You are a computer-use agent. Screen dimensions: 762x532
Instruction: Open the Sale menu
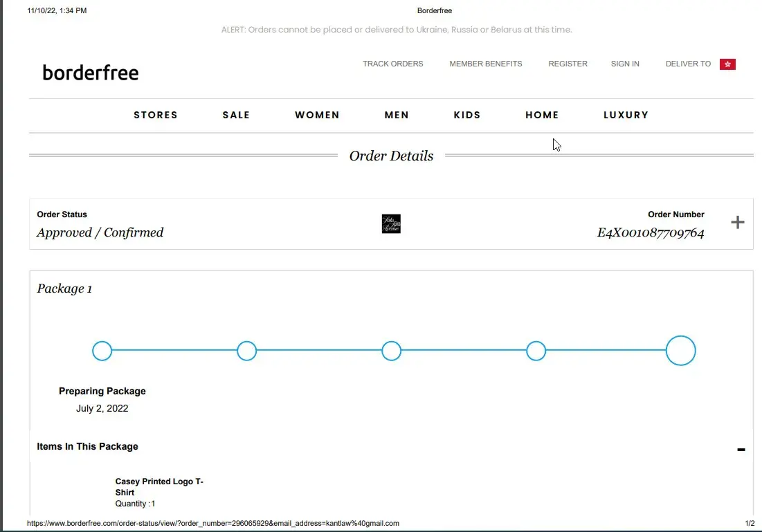coord(236,116)
